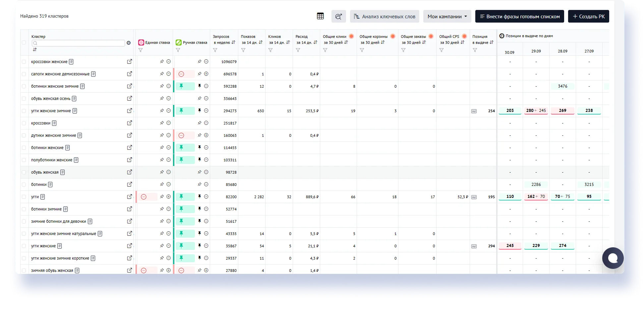Toggle the select-all checkbox in table header
This screenshot has width=644, height=320.
(x=24, y=42)
